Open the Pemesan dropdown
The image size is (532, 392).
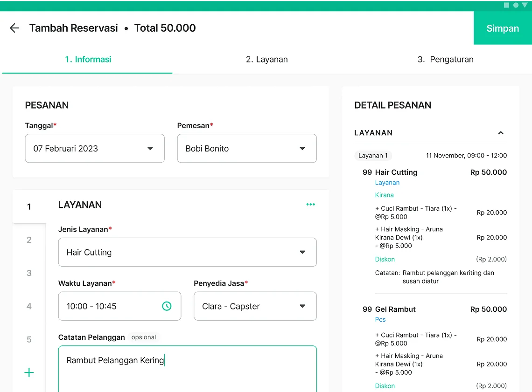(x=247, y=149)
